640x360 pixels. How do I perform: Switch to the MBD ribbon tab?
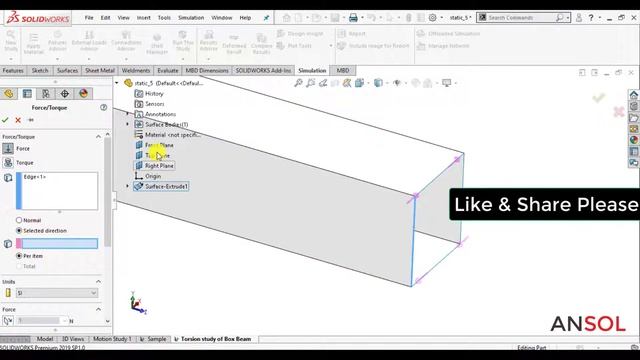pos(342,71)
